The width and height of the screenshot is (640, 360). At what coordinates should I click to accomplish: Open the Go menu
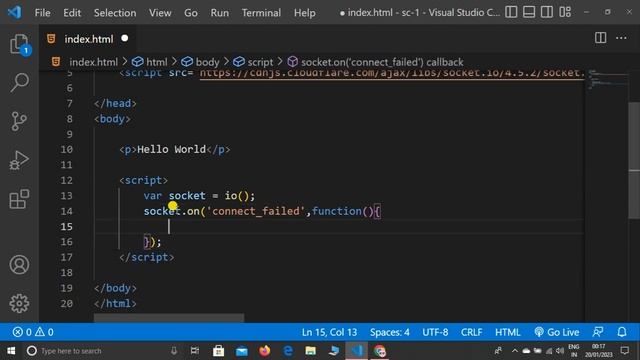(x=191, y=13)
